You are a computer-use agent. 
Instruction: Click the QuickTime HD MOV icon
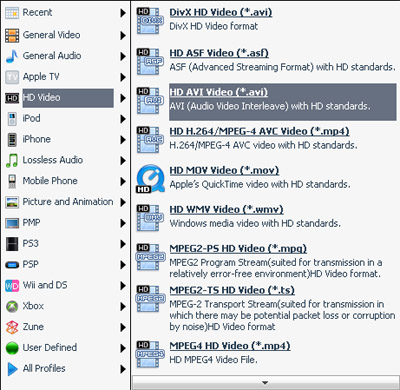click(x=150, y=179)
